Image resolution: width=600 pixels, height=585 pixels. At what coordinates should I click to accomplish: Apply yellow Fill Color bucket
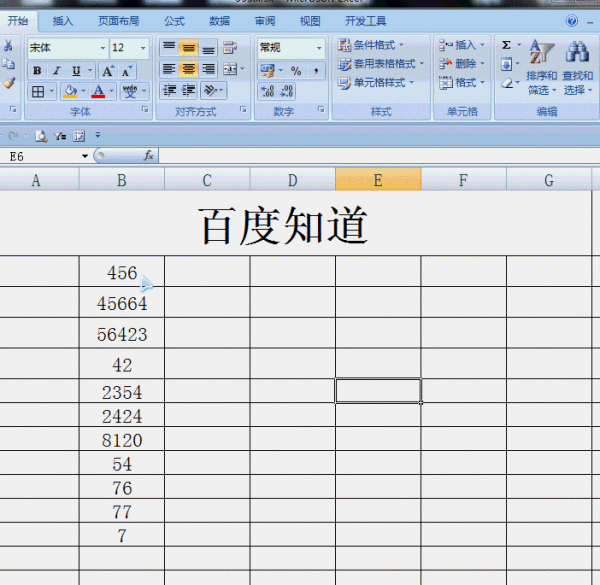70,91
